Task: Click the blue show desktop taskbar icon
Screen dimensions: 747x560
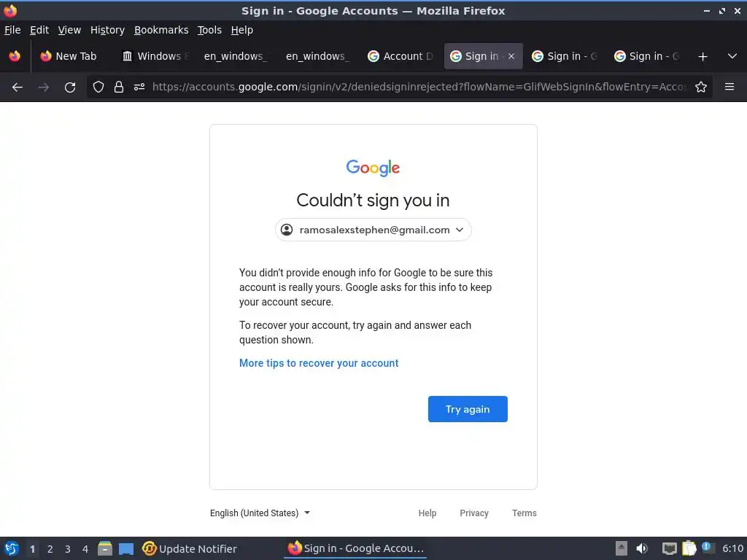Action: [x=126, y=548]
